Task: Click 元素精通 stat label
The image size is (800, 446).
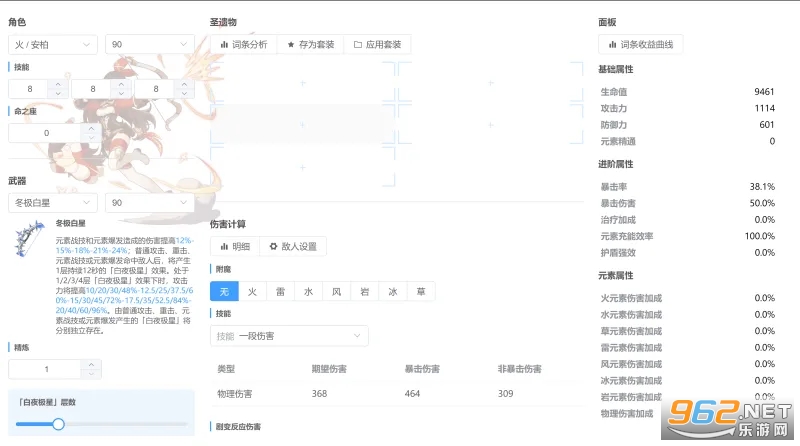Action: [618, 141]
